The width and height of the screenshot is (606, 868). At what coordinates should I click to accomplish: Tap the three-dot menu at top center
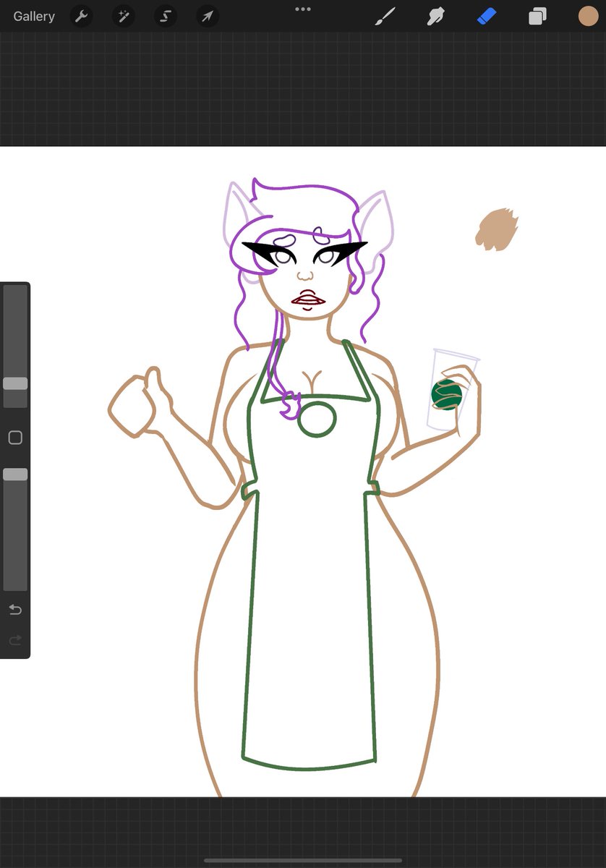(303, 9)
